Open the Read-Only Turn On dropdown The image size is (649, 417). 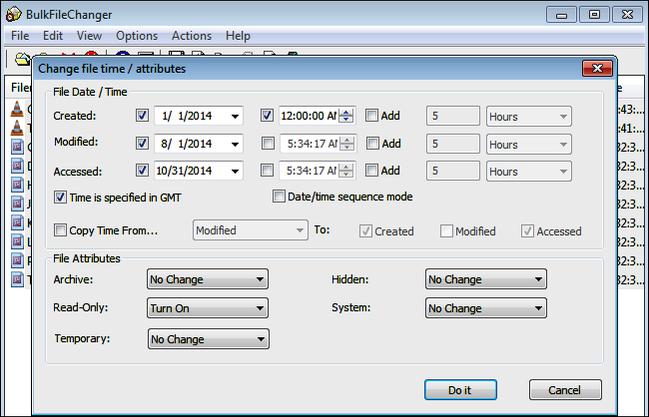pos(208,308)
